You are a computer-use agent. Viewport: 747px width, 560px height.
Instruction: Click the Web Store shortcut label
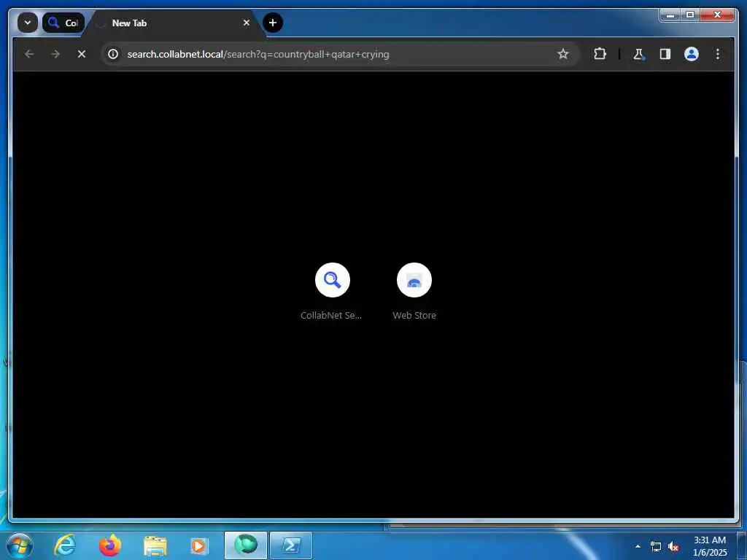click(x=414, y=315)
